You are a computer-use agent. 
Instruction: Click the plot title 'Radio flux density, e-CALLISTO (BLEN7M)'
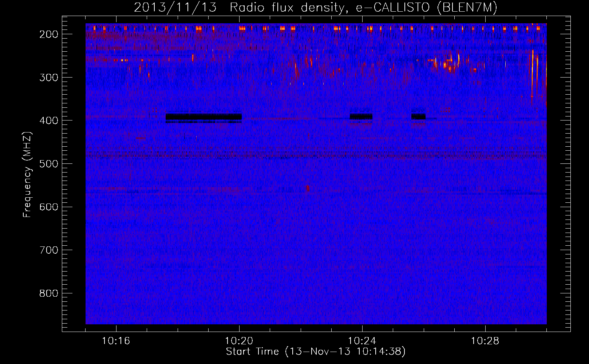click(363, 7)
